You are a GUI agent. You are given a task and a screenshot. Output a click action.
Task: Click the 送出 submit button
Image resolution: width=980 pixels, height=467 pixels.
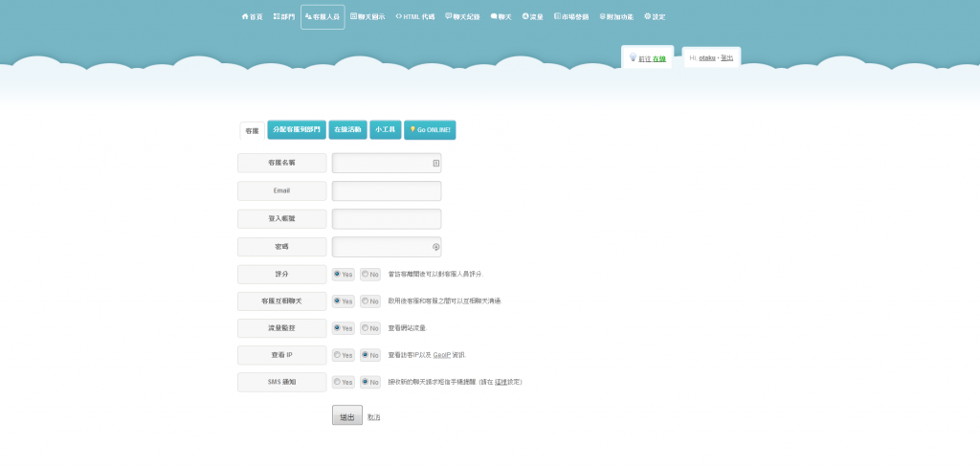346,415
